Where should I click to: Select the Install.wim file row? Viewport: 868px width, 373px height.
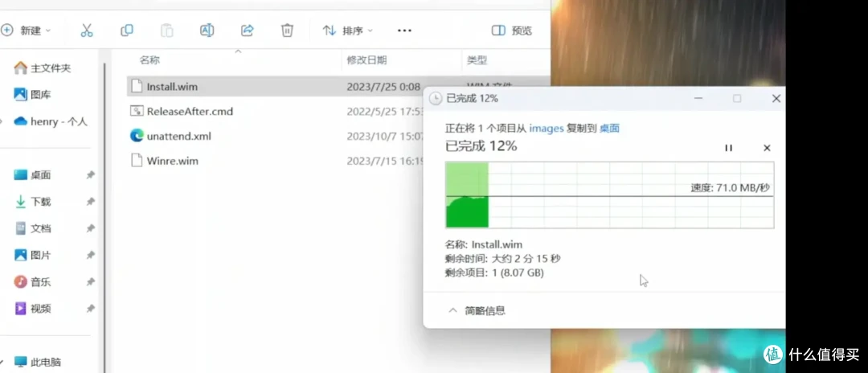[275, 86]
